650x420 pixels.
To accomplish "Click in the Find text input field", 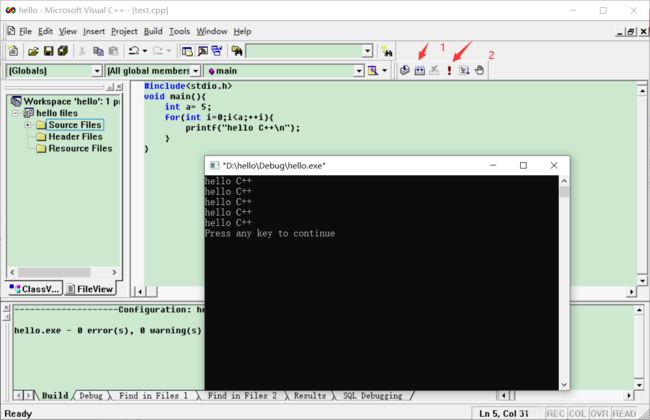I will pos(304,51).
